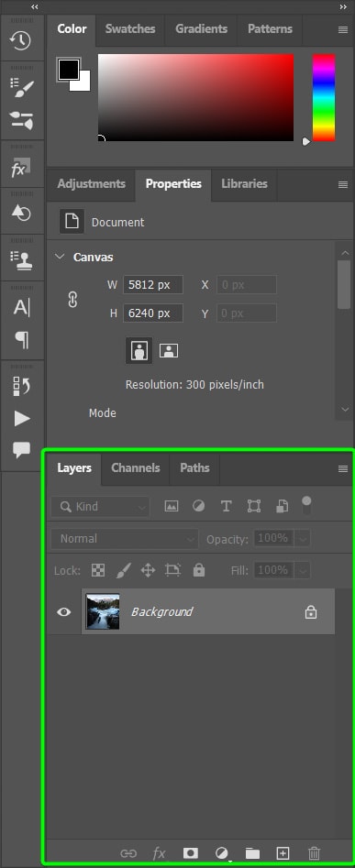Open the Layers panel options menu
Image resolution: width=355 pixels, height=868 pixels.
click(343, 469)
